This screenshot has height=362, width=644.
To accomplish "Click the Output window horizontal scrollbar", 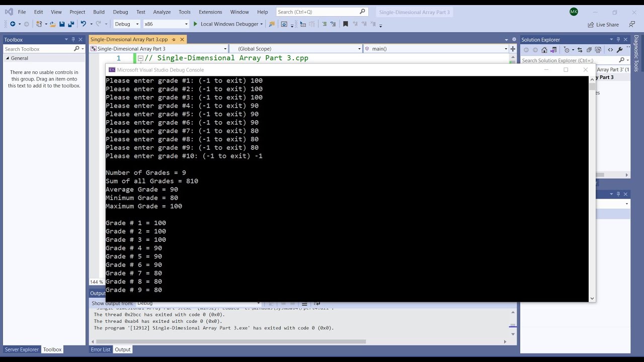I will point(231,341).
